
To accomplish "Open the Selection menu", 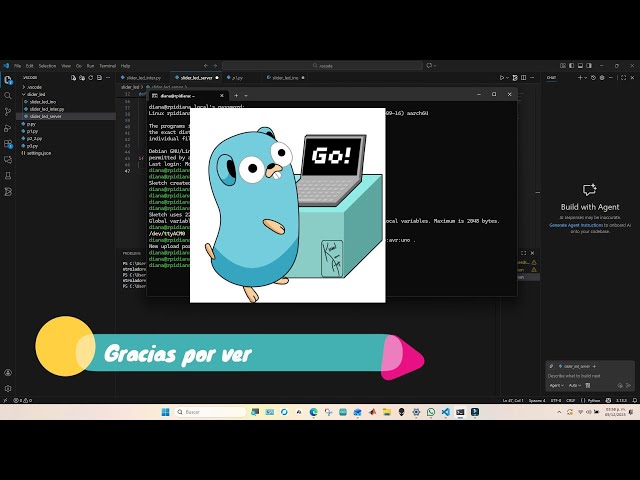I will (47, 66).
